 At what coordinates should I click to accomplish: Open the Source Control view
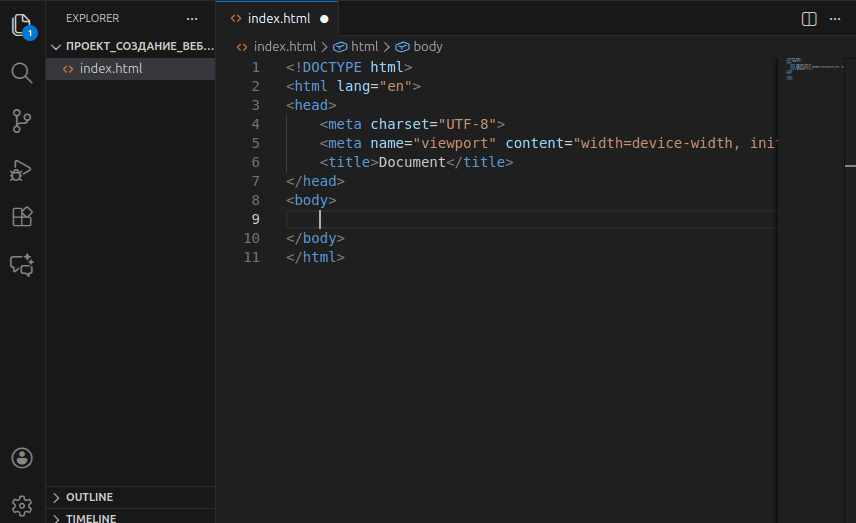(x=22, y=121)
